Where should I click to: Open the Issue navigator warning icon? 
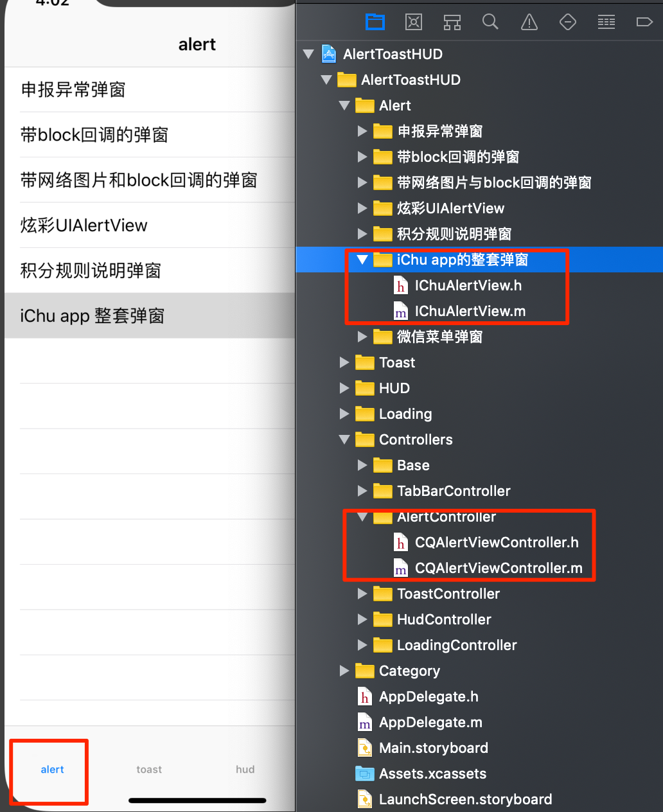coord(529,22)
